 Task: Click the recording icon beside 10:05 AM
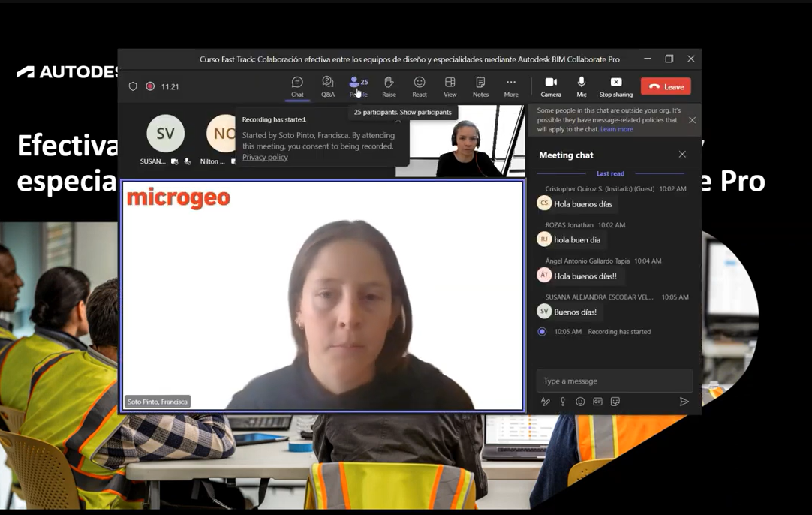pyautogui.click(x=542, y=332)
